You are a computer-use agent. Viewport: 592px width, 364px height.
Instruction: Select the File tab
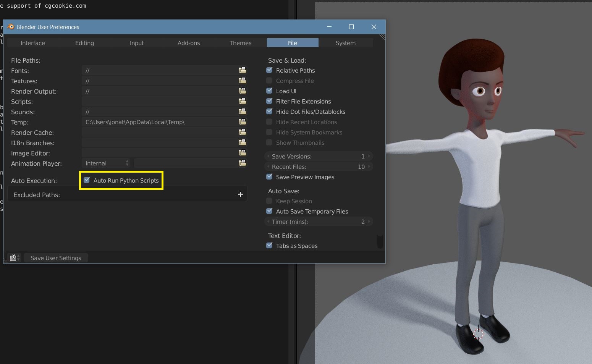pyautogui.click(x=293, y=43)
